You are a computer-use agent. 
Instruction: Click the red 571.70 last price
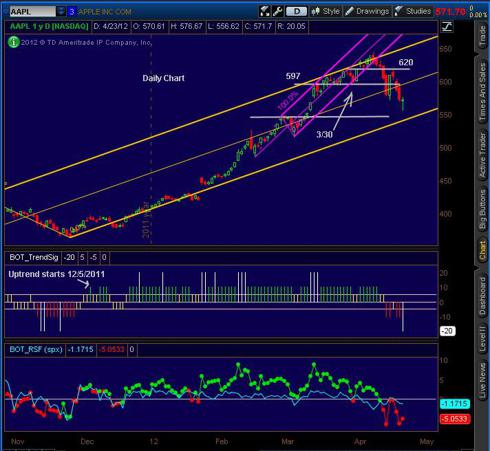tap(450, 12)
